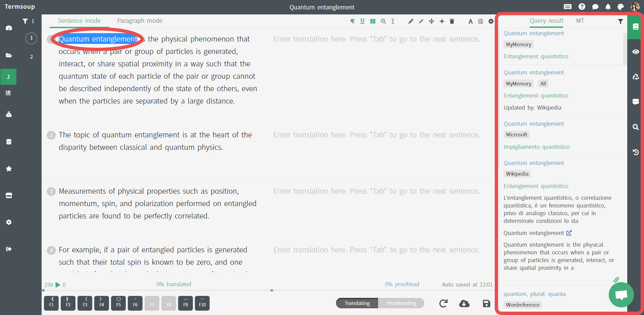
Task: Click the page 1 circle in left panel
Action: 31,38
